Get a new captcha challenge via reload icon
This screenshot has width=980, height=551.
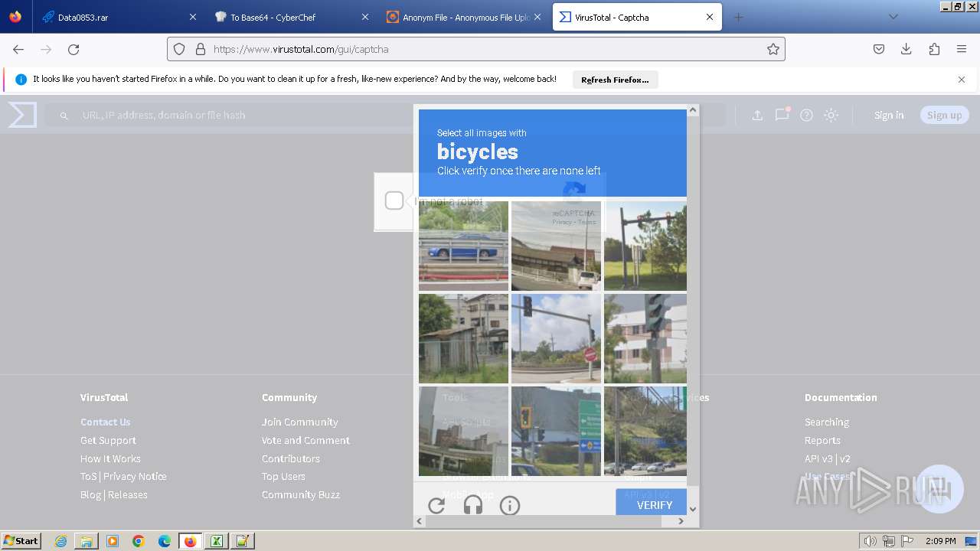pos(436,505)
